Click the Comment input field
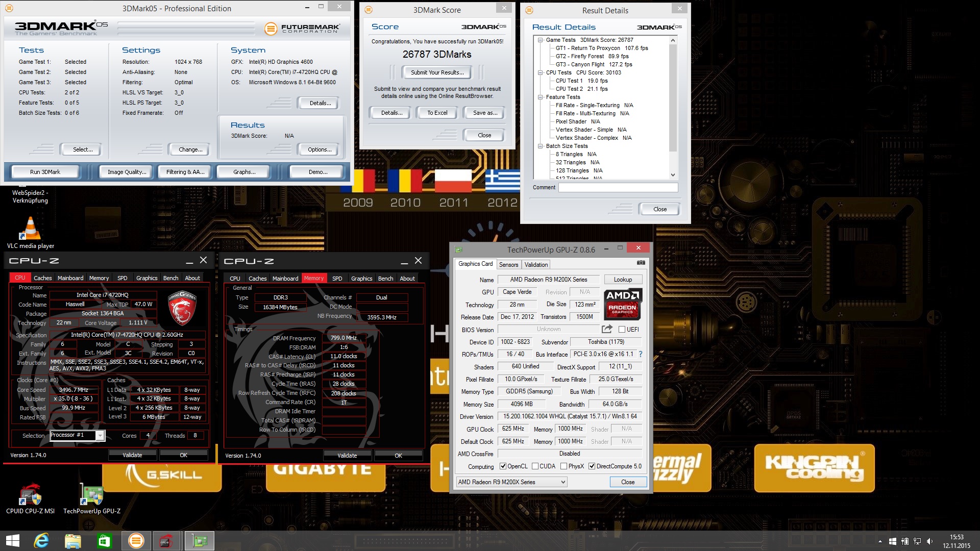 (618, 187)
